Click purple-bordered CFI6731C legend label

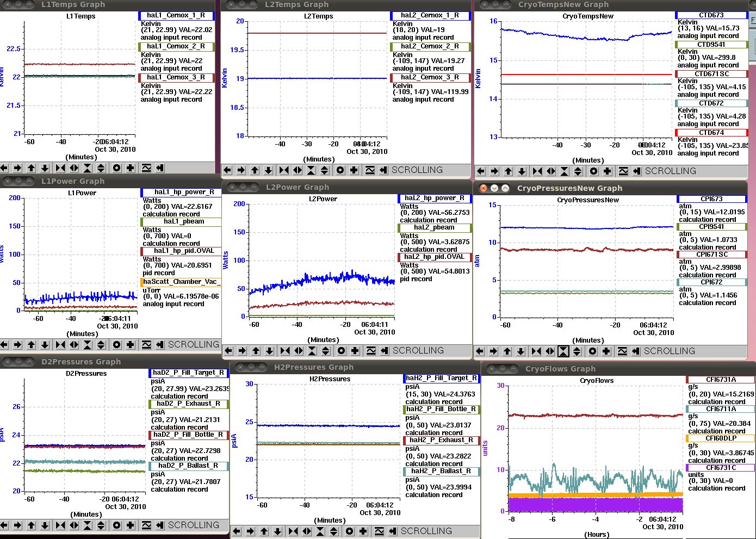[721, 468]
